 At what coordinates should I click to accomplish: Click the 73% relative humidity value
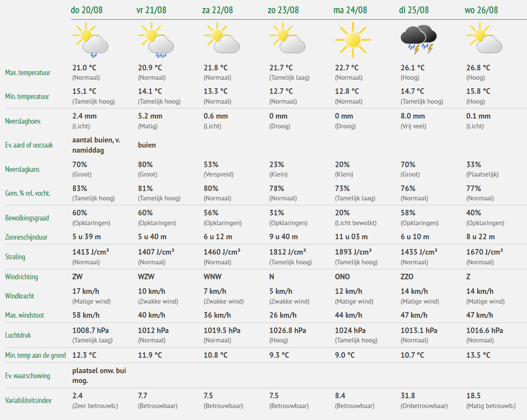pyautogui.click(x=342, y=188)
